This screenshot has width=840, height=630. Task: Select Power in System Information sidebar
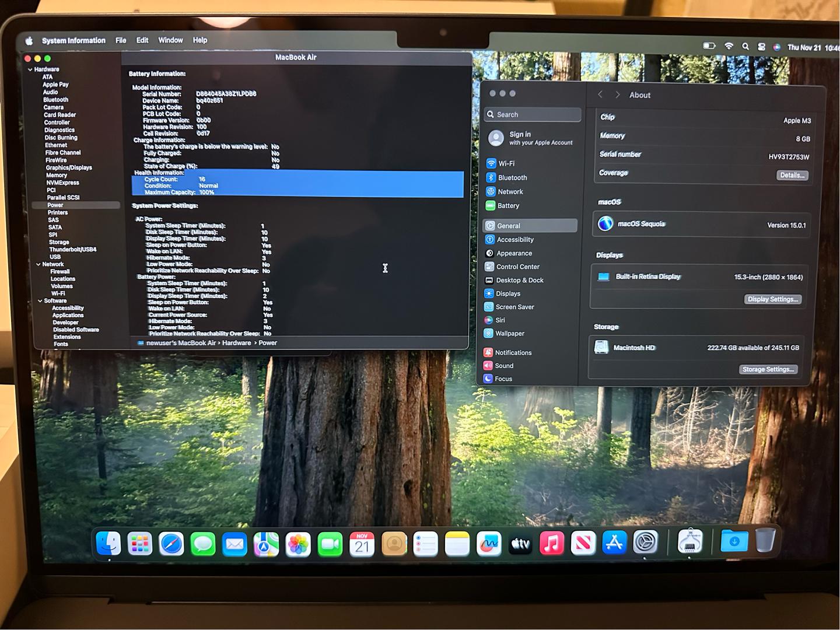[x=76, y=205]
